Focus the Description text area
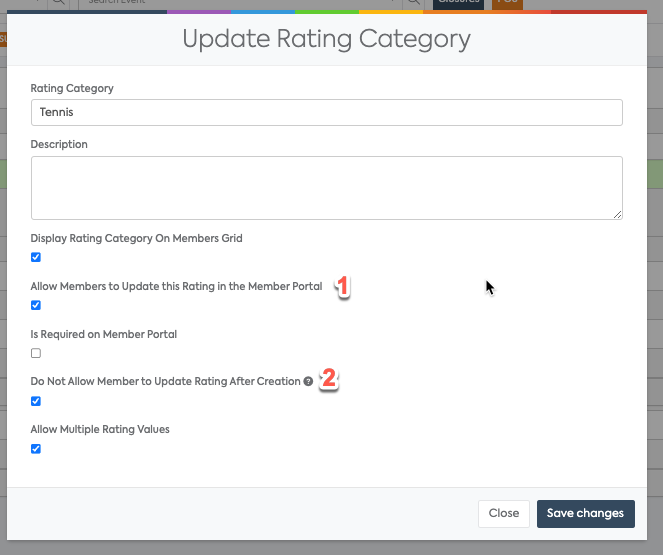Image resolution: width=663 pixels, height=555 pixels. (x=326, y=187)
